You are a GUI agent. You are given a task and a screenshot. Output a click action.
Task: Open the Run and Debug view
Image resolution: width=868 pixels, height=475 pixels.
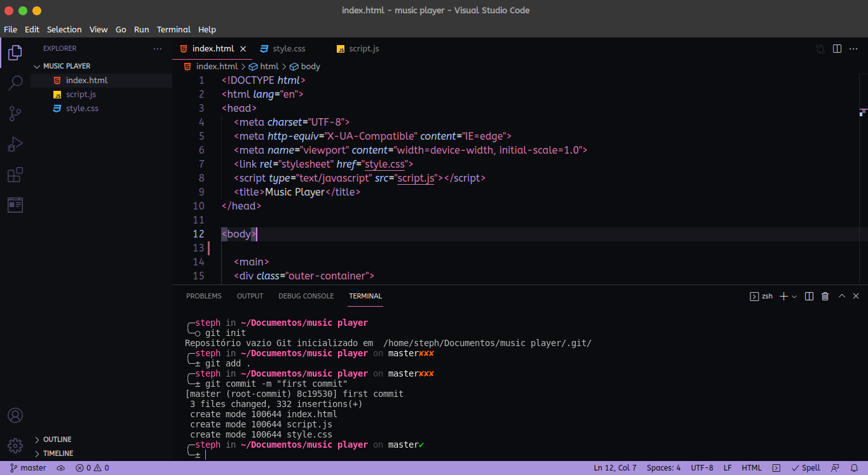pyautogui.click(x=15, y=144)
